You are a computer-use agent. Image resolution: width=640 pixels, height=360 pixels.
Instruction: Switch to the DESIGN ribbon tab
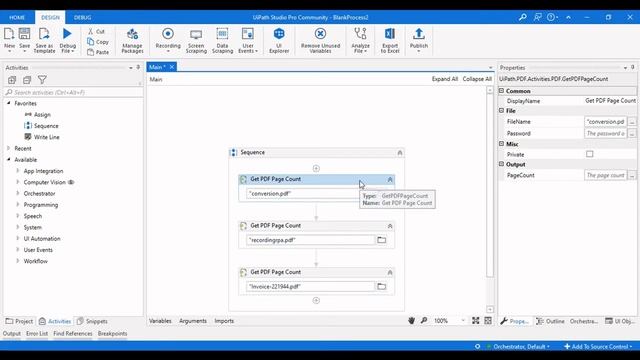pyautogui.click(x=50, y=18)
